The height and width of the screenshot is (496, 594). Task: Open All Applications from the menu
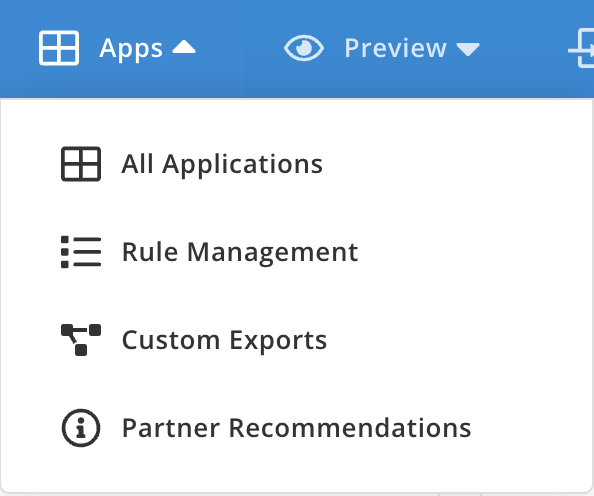222,164
